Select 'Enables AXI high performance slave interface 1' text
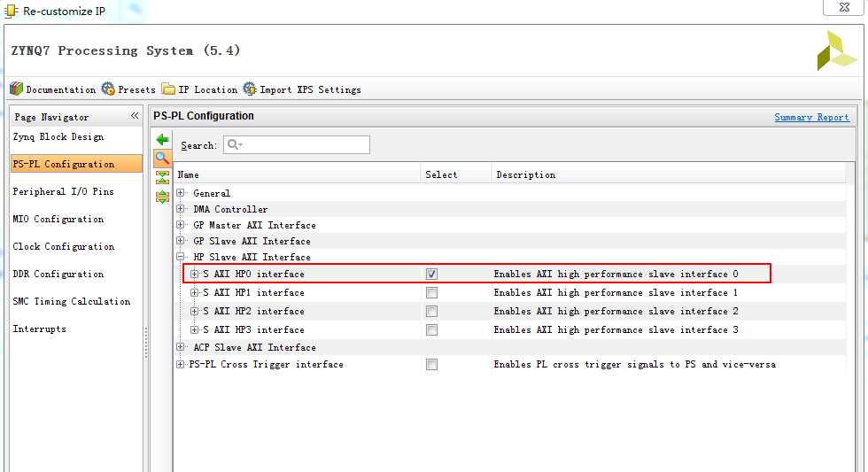Viewport: 868px width, 472px height. tap(616, 293)
